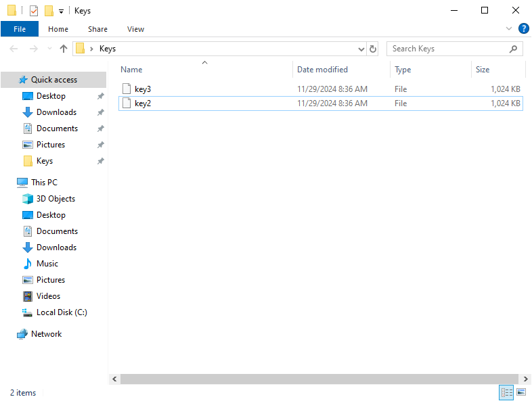This screenshot has height=401, width=532.
Task: Open the address bar history dropdown
Action: [x=361, y=49]
